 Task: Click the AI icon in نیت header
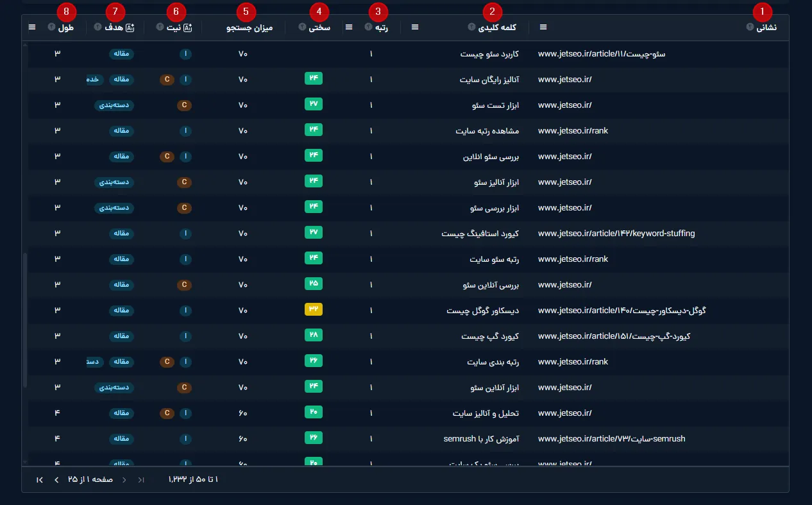[188, 28]
